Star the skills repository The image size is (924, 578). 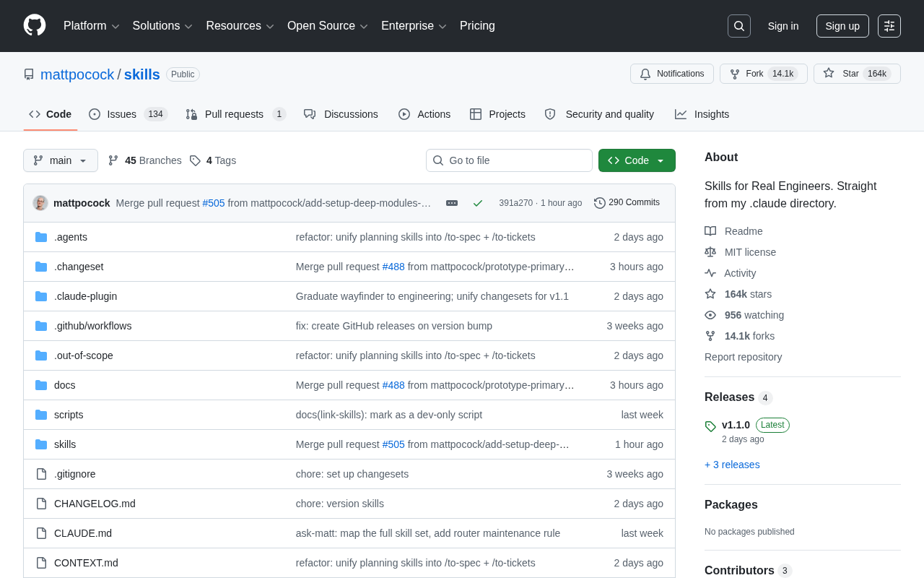pos(857,74)
